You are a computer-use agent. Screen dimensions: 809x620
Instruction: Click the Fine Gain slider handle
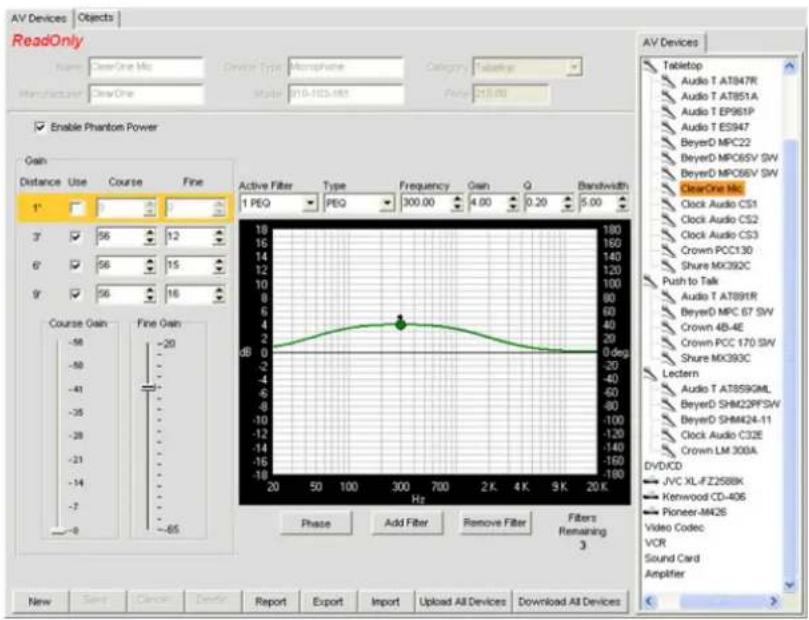point(148,387)
